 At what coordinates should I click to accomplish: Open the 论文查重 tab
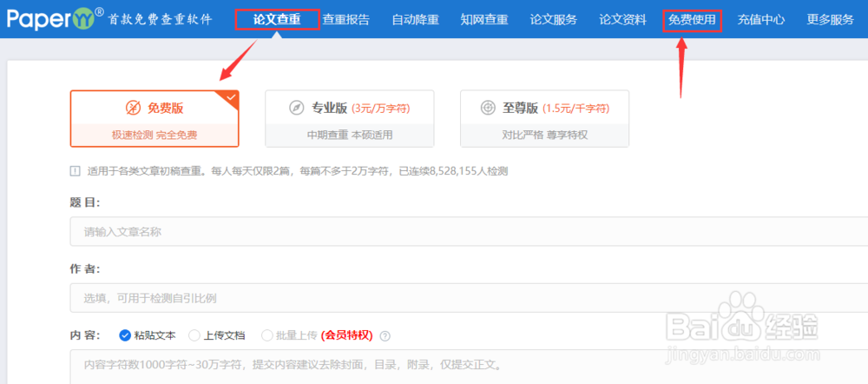(277, 20)
